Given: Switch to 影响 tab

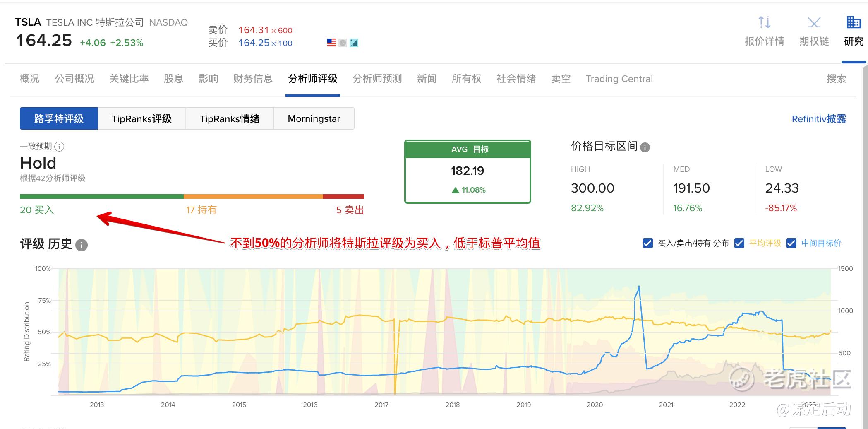Looking at the screenshot, I should [209, 79].
